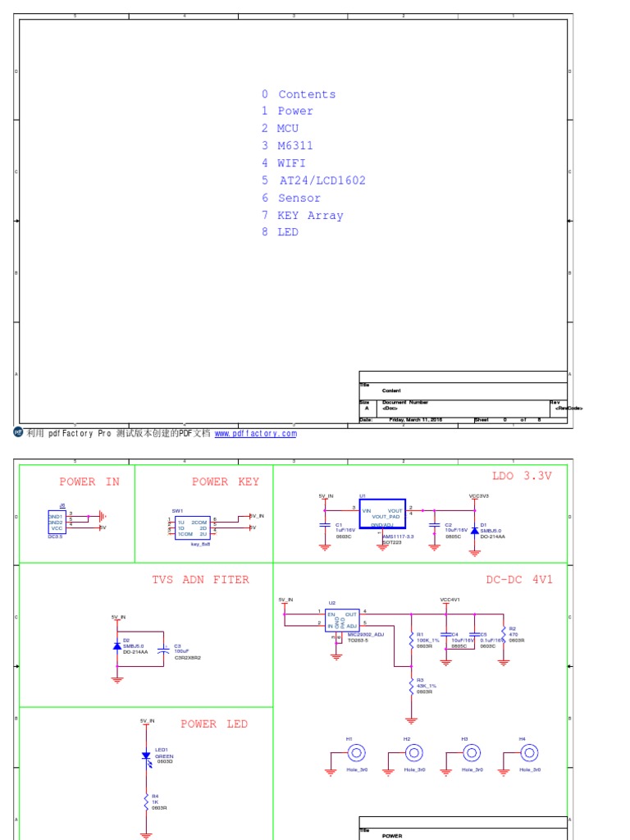The image size is (630, 840).
Task: Click the "TO263-5" package text
Action: 358,640
